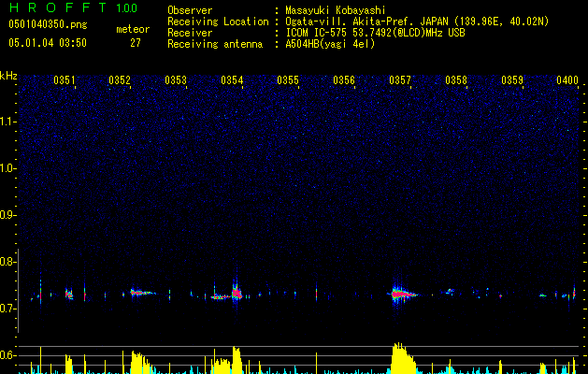This screenshot has height=374, width=588.
Task: Click the 0354 time marker
Action: 232,80
